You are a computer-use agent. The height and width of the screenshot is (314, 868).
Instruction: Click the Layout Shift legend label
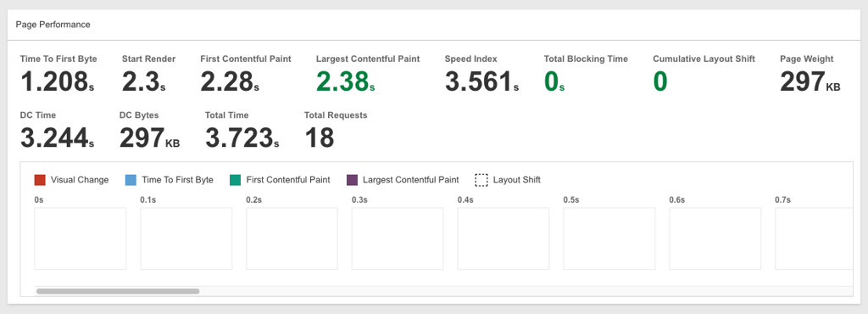pyautogui.click(x=517, y=180)
